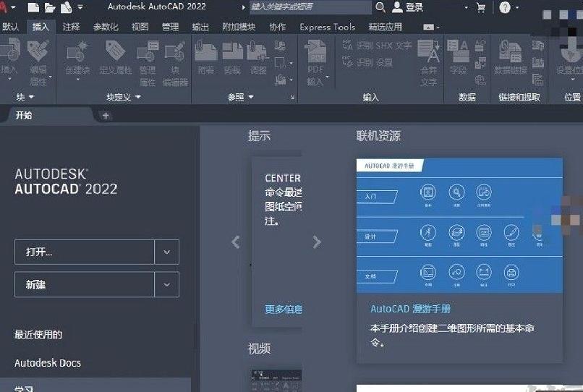The width and height of the screenshot is (583, 392).
Task: Click the 识别 SHX 文字 tool
Action: 377,46
